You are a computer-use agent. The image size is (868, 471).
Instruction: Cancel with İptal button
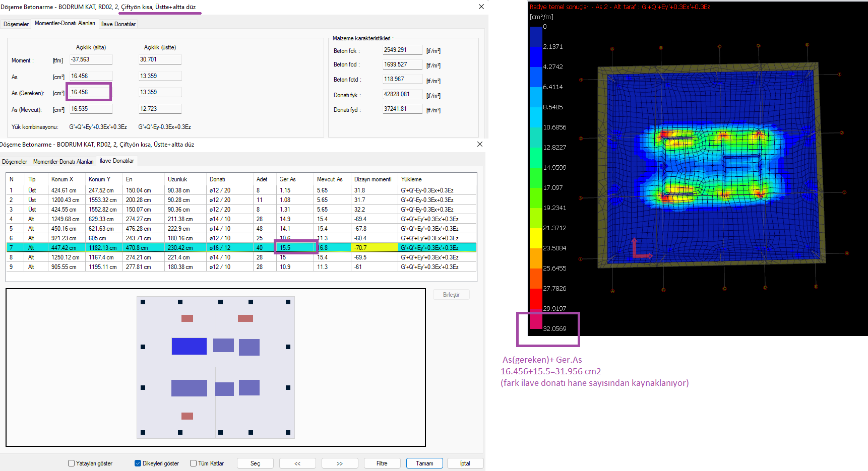point(465,463)
